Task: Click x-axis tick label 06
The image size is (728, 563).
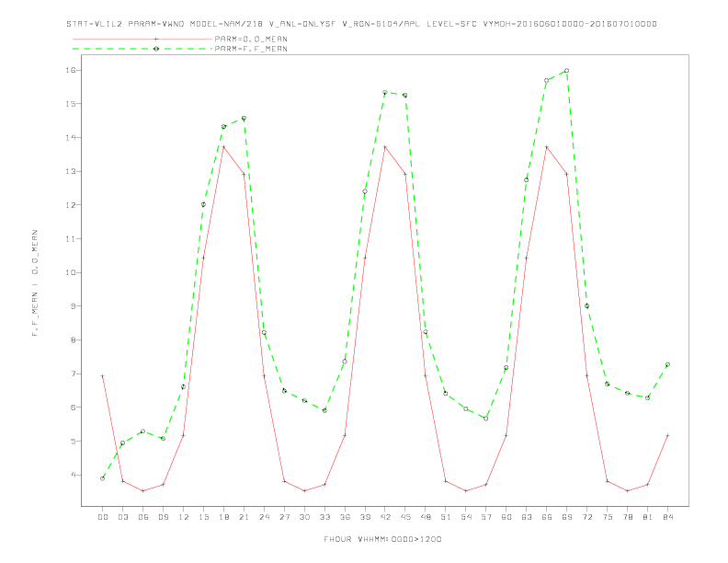Action: (143, 517)
